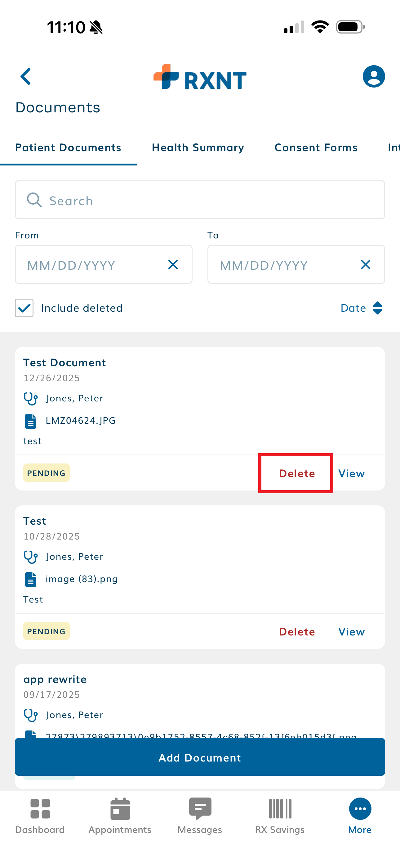Delete the Test Document entry
This screenshot has height=868, width=400.
pyautogui.click(x=297, y=473)
